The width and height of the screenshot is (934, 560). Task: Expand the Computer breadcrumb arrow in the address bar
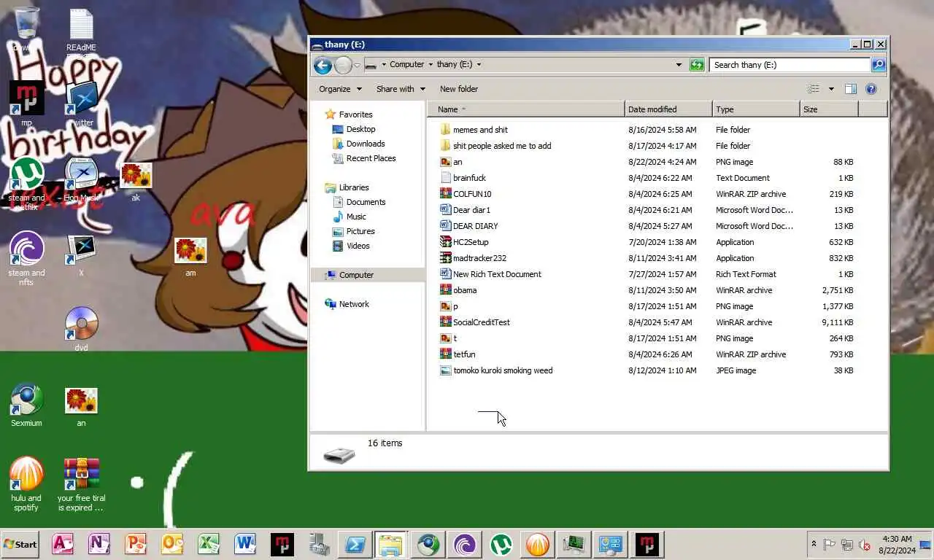[x=431, y=64]
